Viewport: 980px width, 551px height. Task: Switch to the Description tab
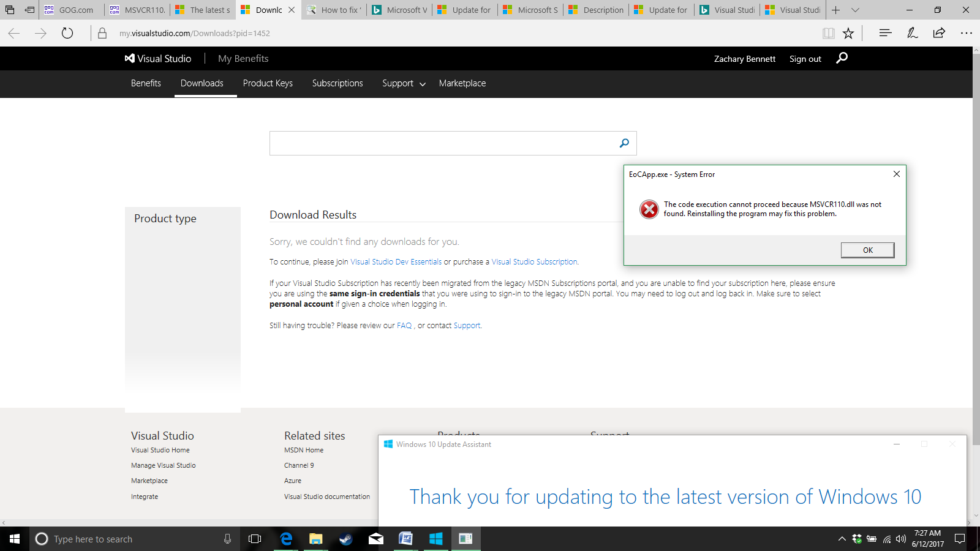point(596,10)
